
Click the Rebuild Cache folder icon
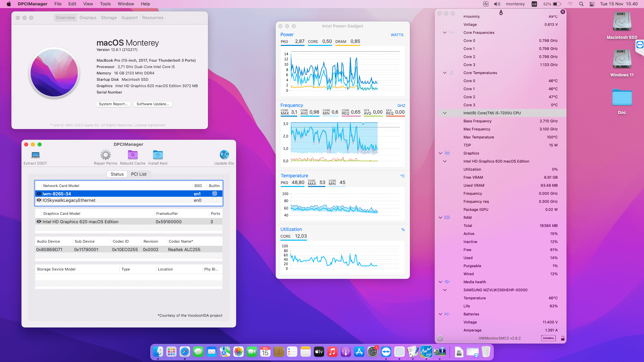pyautogui.click(x=133, y=155)
